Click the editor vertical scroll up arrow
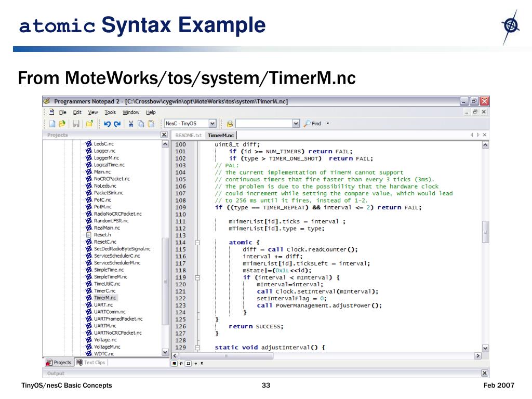This screenshot has width=532, height=399. tap(486, 145)
